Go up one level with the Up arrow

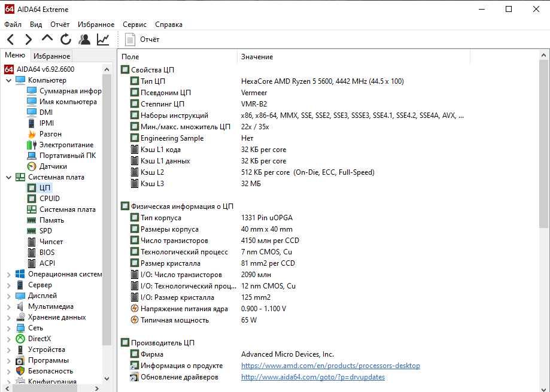tap(47, 38)
